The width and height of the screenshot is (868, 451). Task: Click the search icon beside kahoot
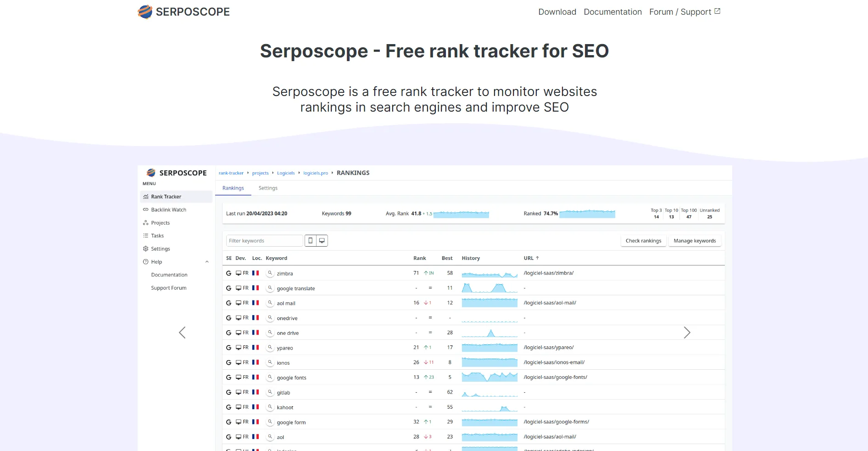tap(270, 407)
